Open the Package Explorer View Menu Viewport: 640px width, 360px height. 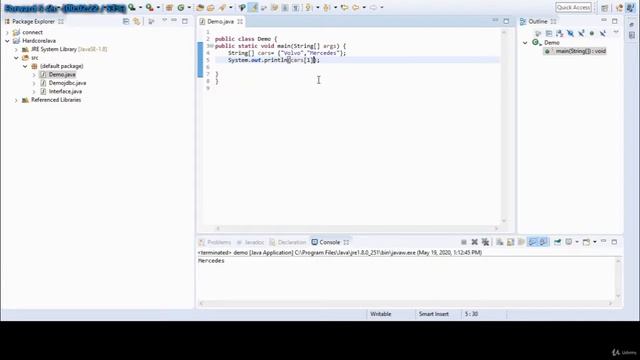coord(164,20)
